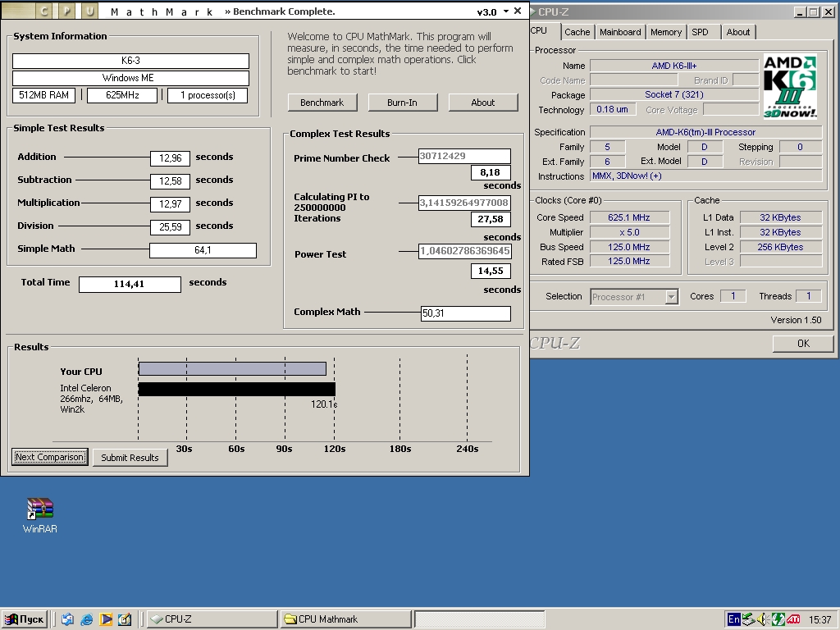Click the AMD K6-III+ name value

point(674,66)
